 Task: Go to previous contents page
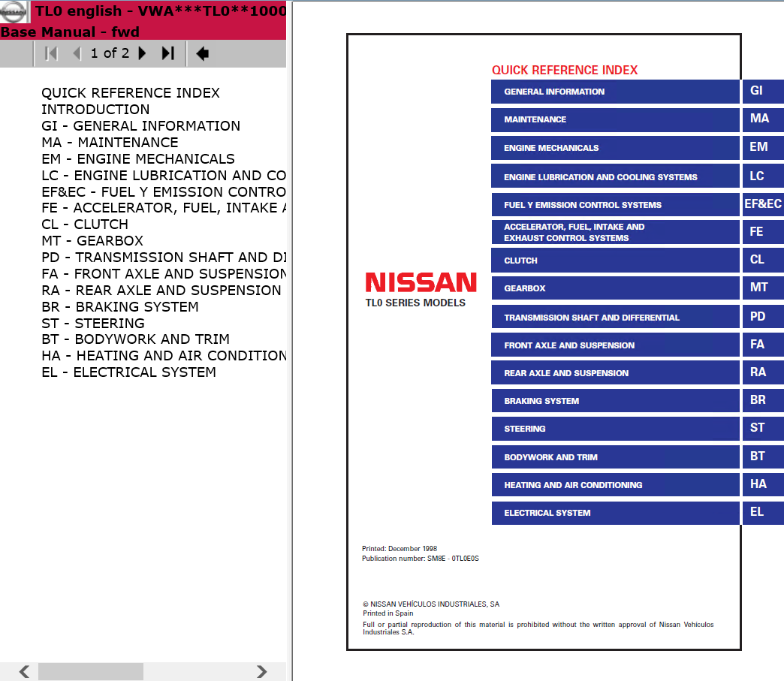(77, 53)
